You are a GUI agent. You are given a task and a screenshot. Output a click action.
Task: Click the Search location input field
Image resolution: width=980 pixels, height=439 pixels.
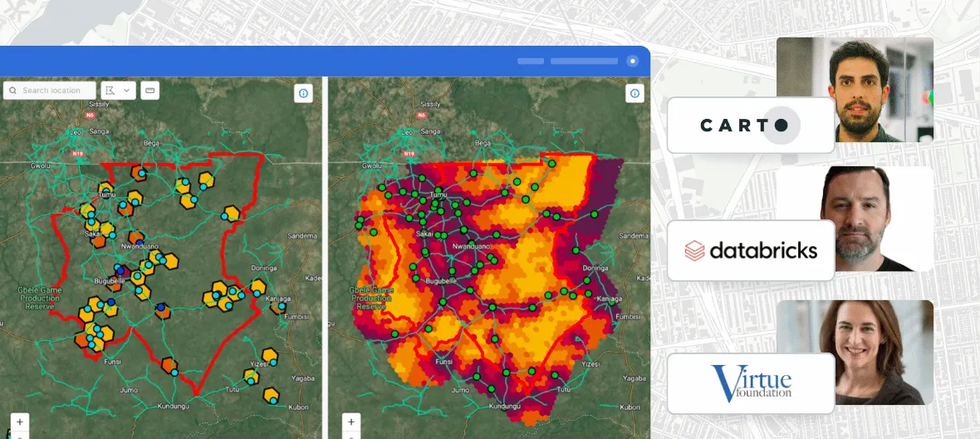[55, 91]
